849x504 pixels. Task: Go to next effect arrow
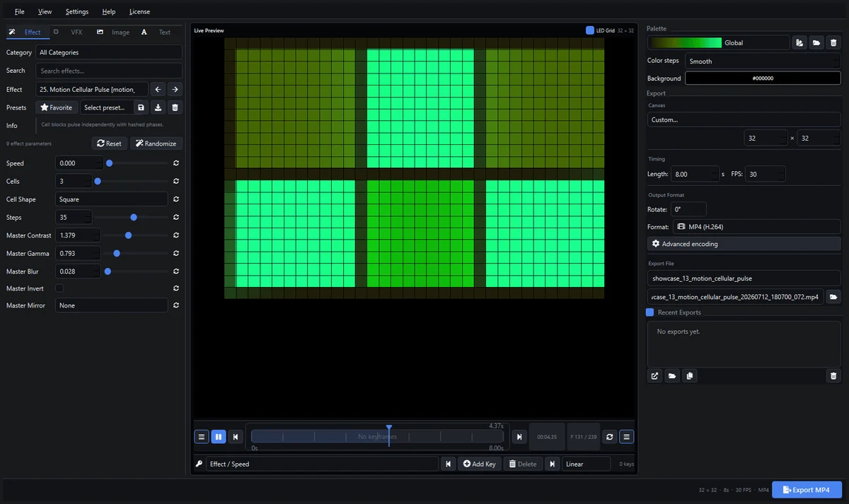point(175,90)
